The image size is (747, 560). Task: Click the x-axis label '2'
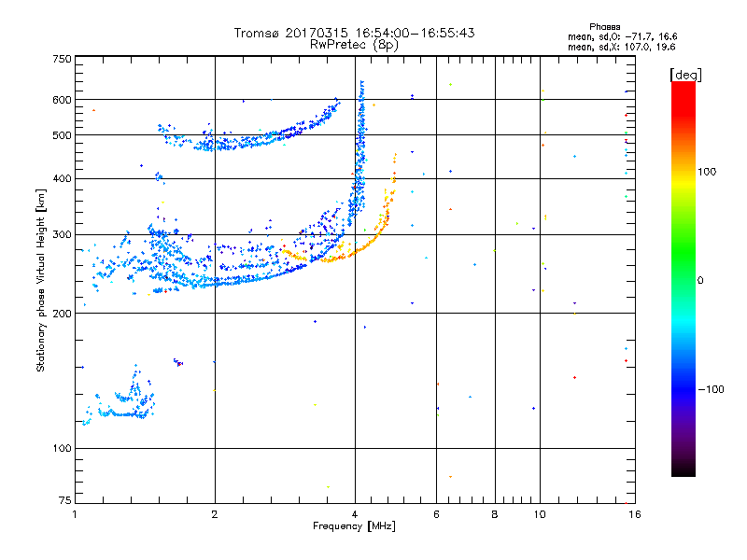[x=215, y=514]
